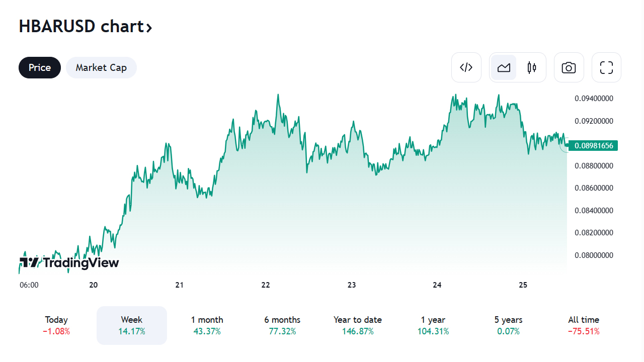Screen dimensions: 644x362
Task: Select the All time range
Action: 584,325
